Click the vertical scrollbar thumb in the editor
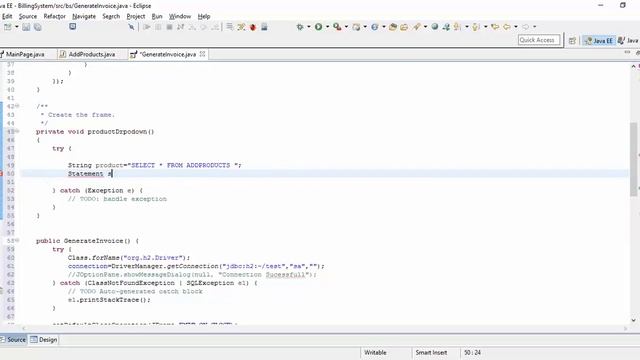The image size is (640, 360). [633, 158]
